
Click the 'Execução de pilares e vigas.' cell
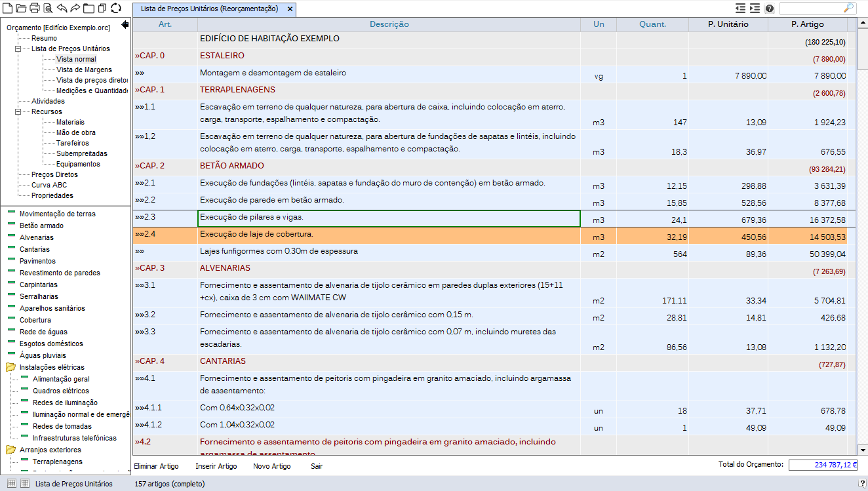[389, 218]
